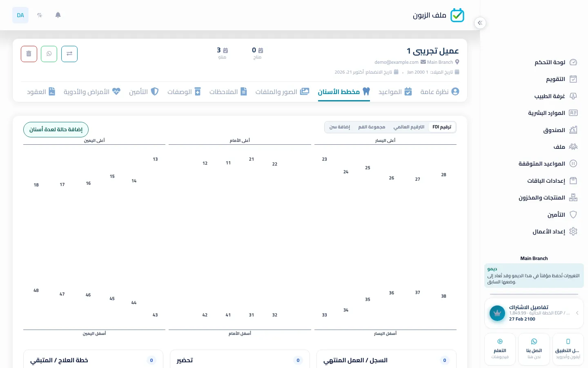Click the لوحة التحكم dashboard gauge icon
Screen dimensions: 588x368
[573, 62]
